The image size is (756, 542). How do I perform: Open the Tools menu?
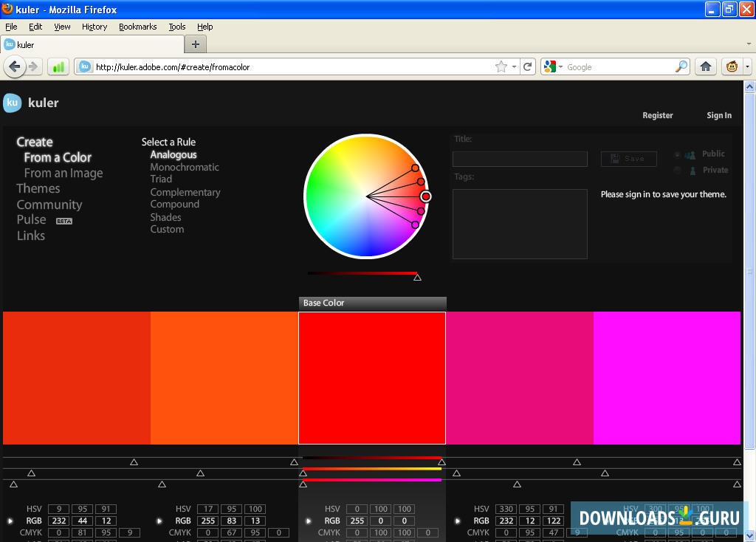pyautogui.click(x=176, y=26)
